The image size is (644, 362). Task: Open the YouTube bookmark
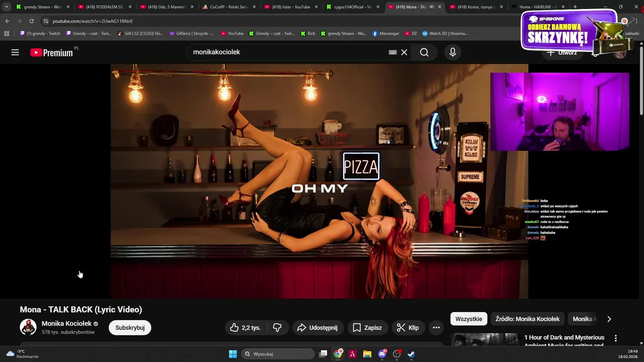pos(232,34)
